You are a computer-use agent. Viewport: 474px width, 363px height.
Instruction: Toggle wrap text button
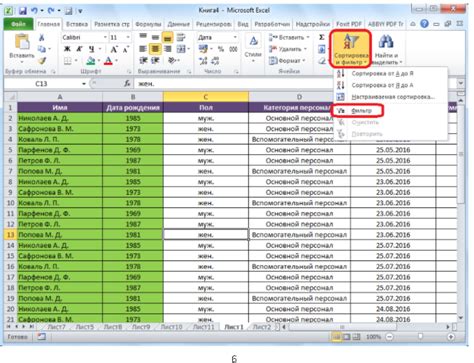(x=181, y=37)
